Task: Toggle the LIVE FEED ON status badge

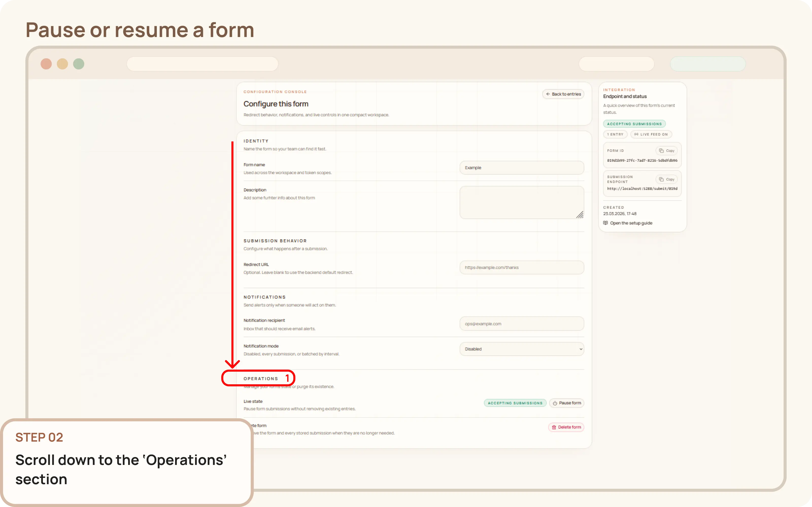Action: pyautogui.click(x=651, y=134)
